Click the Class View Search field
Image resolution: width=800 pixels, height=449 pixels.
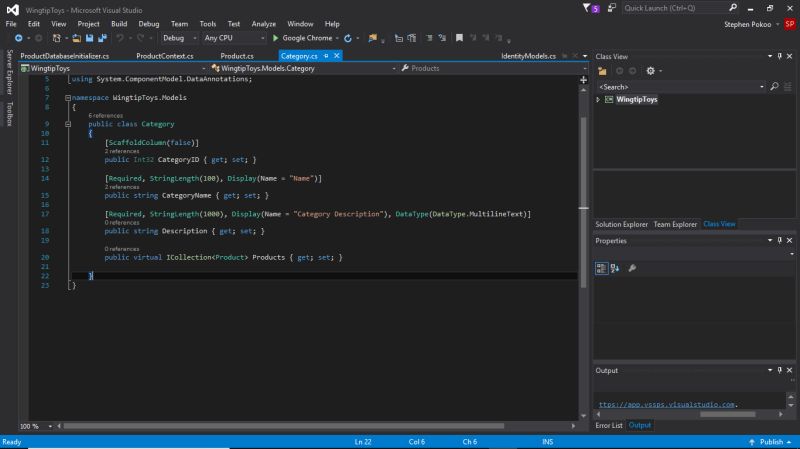(681, 87)
